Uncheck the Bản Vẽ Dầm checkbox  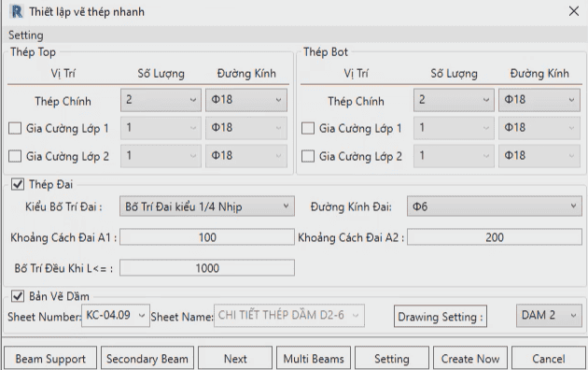point(17,296)
